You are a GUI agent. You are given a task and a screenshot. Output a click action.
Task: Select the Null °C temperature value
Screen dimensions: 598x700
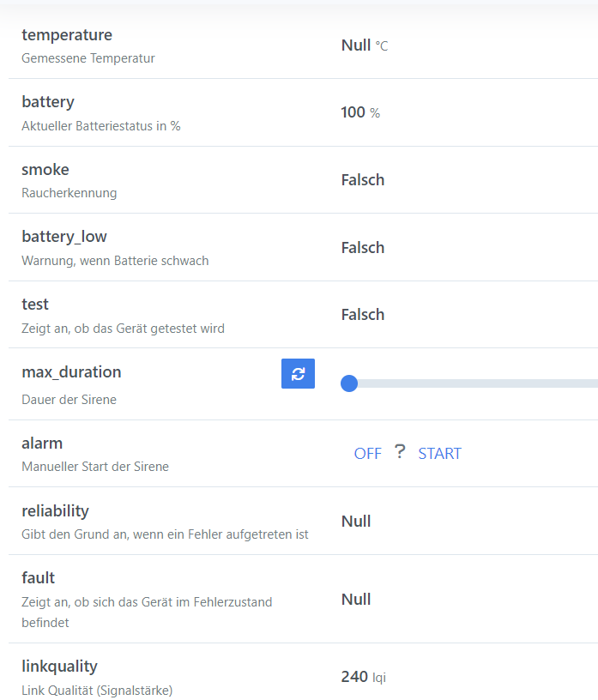click(365, 45)
